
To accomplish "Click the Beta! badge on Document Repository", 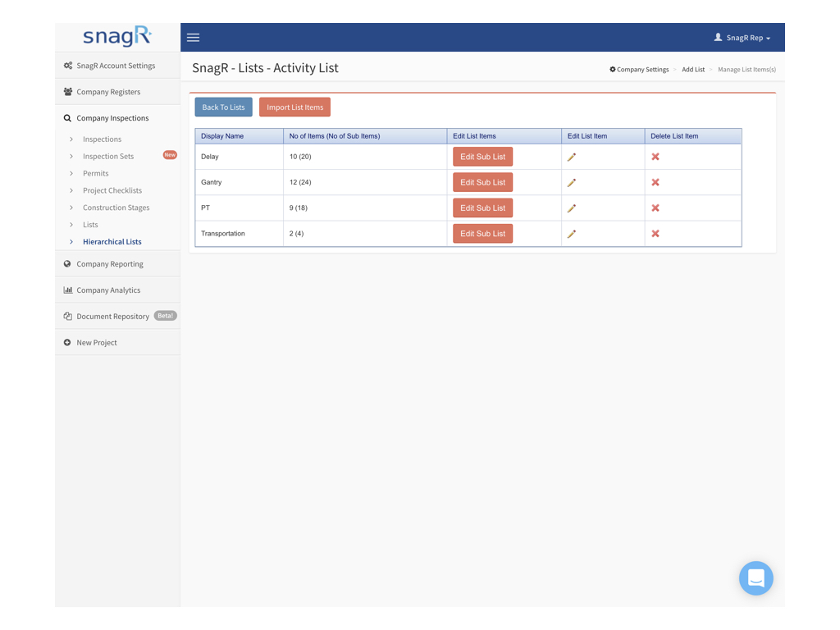I will point(165,316).
